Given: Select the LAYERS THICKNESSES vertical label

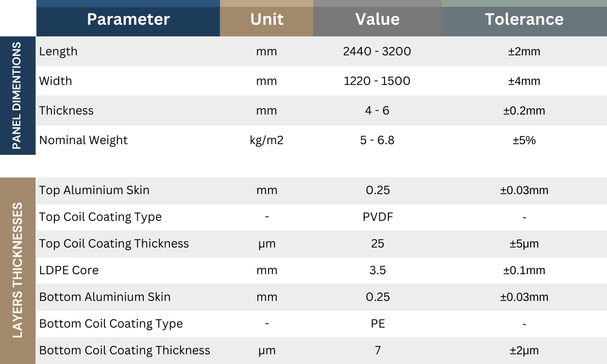Looking at the screenshot, I should [17, 270].
